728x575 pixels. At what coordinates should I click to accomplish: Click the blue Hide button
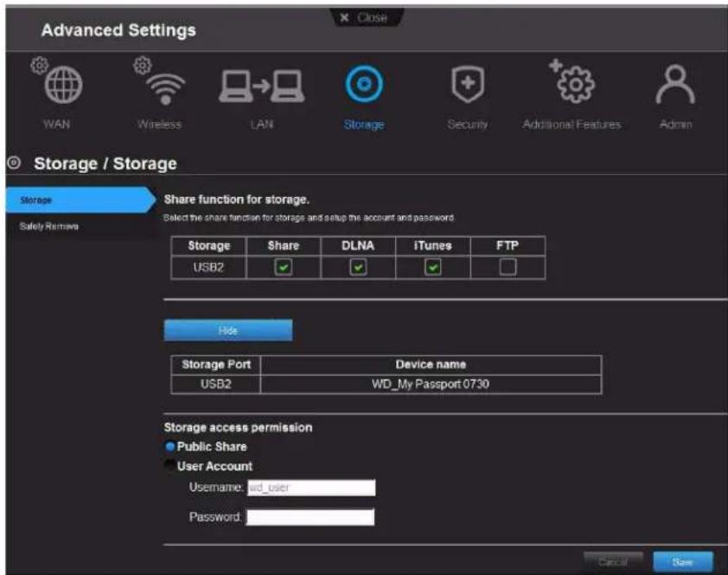tap(228, 330)
